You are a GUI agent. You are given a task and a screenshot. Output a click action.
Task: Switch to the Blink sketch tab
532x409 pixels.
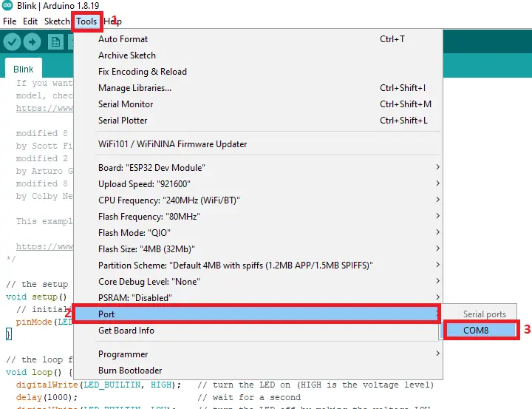(24, 69)
